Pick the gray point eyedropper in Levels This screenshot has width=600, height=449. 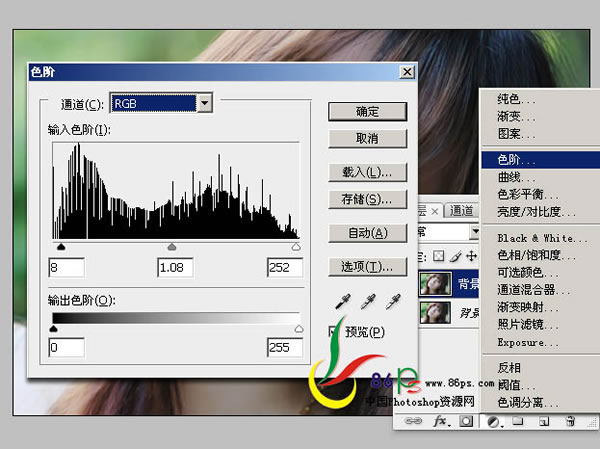tap(368, 300)
